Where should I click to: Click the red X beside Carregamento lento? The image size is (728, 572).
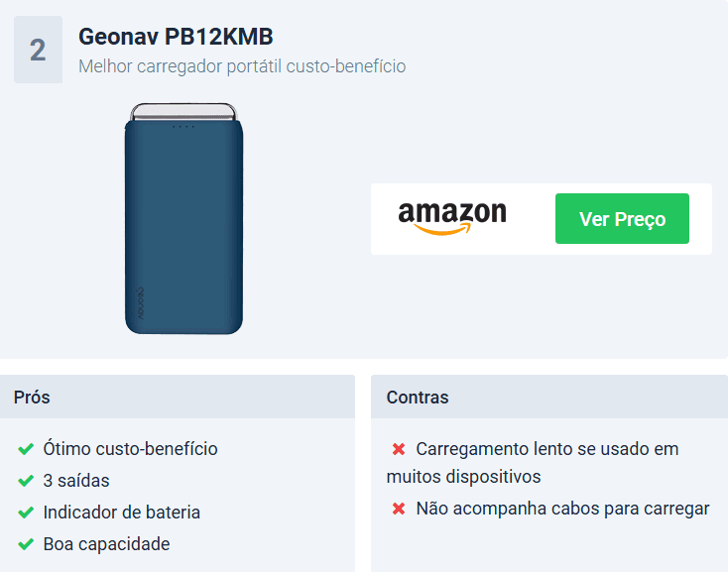[x=399, y=449]
